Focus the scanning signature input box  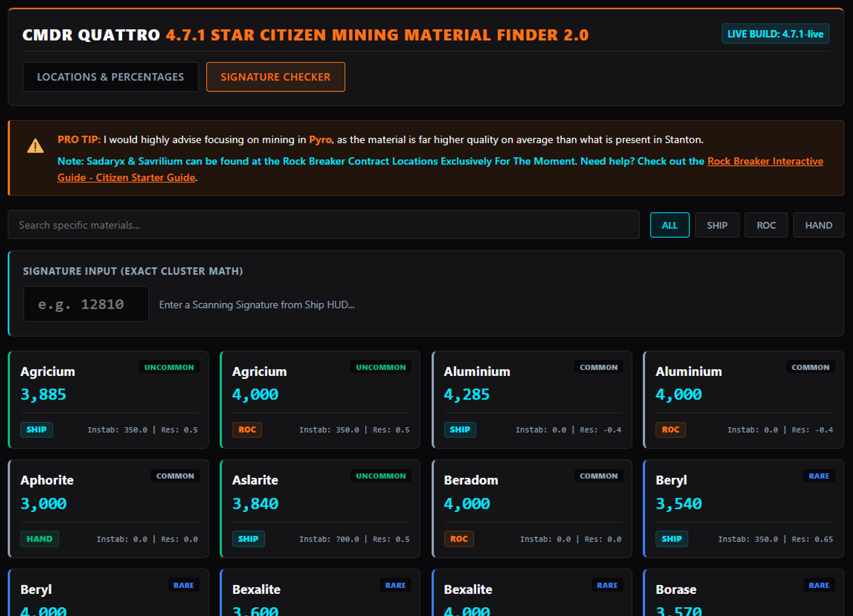(x=86, y=304)
